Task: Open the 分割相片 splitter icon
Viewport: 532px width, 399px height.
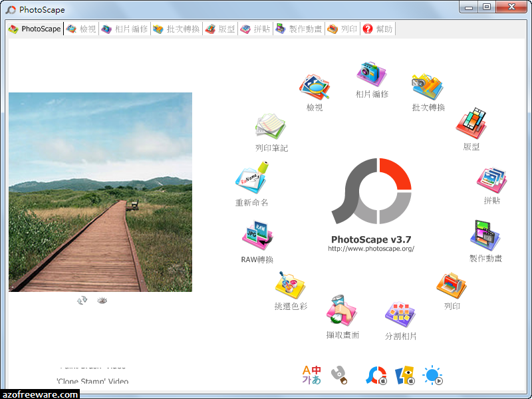Action: tap(400, 315)
